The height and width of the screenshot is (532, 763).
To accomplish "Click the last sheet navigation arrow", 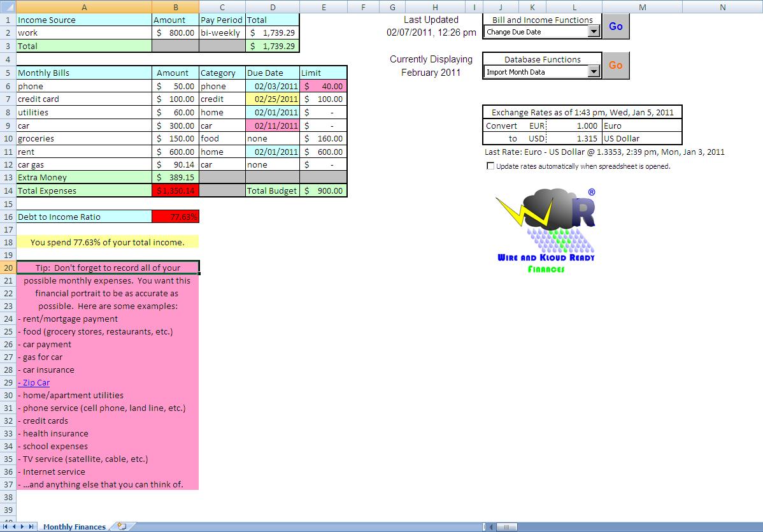I will (x=32, y=527).
